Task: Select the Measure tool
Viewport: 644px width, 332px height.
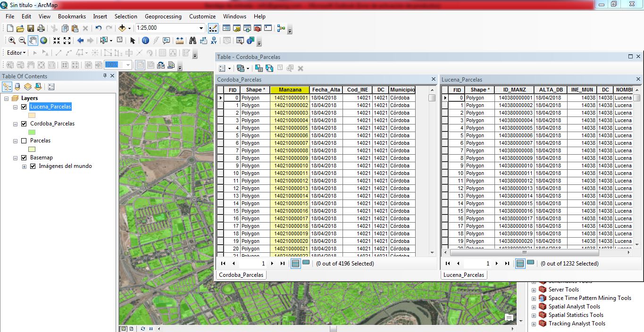Action: coord(180,41)
